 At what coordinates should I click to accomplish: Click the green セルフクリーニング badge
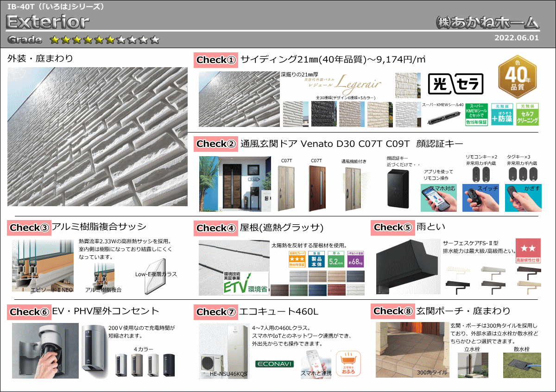pyautogui.click(x=527, y=114)
